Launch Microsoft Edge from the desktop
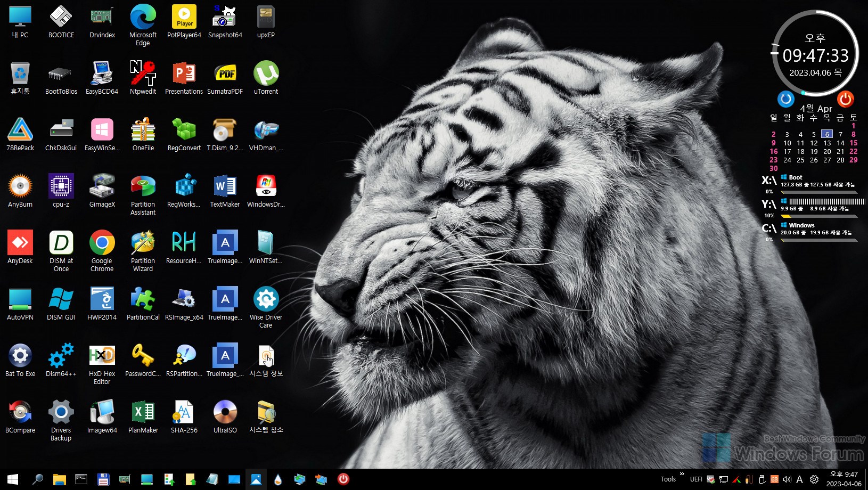The height and width of the screenshot is (490, 868). tap(143, 25)
